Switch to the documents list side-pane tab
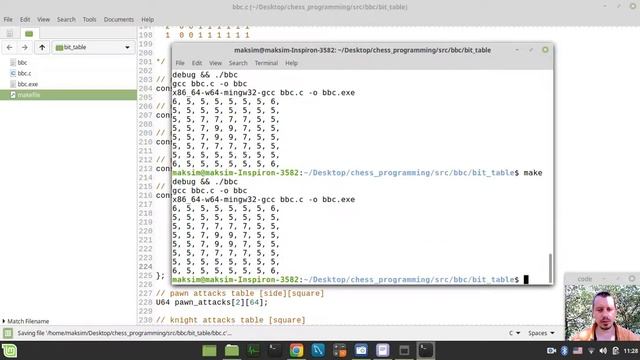Screen dimensions: 640x360 [x=10, y=33]
